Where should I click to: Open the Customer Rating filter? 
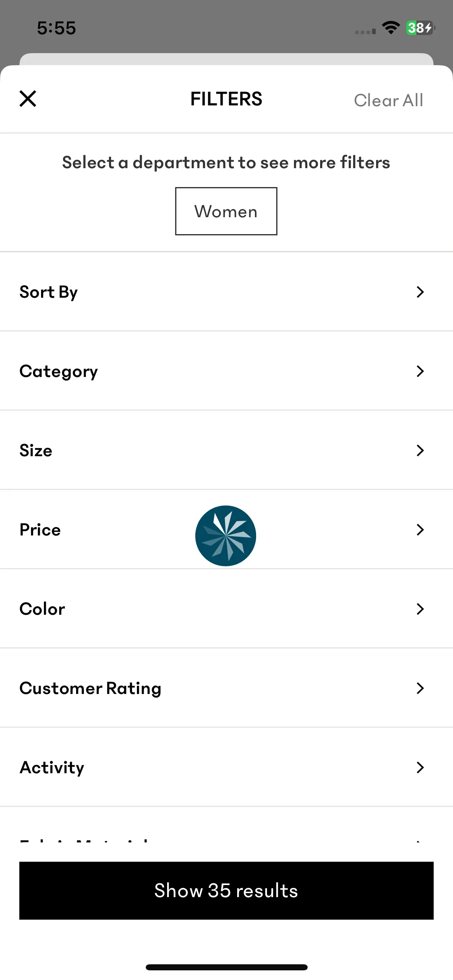(x=226, y=688)
